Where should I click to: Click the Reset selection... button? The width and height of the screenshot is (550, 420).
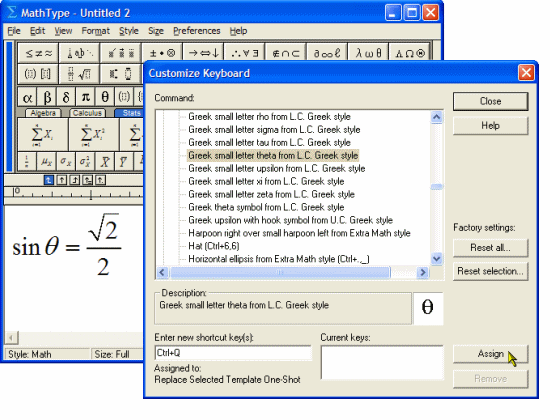point(490,271)
